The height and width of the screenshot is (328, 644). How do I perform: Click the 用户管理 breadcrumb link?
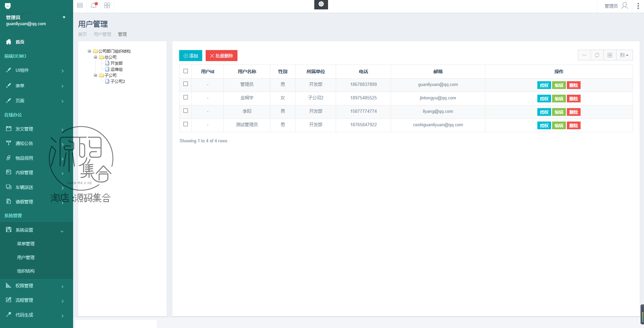point(102,34)
